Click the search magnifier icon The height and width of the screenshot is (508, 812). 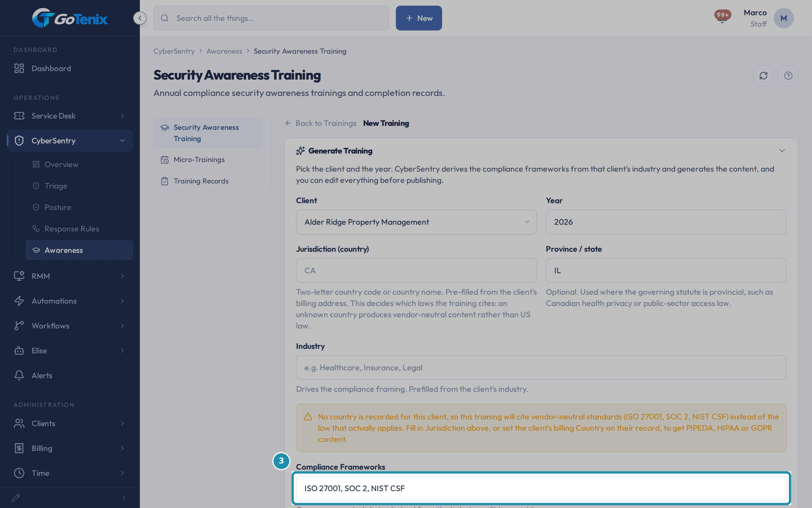point(164,18)
